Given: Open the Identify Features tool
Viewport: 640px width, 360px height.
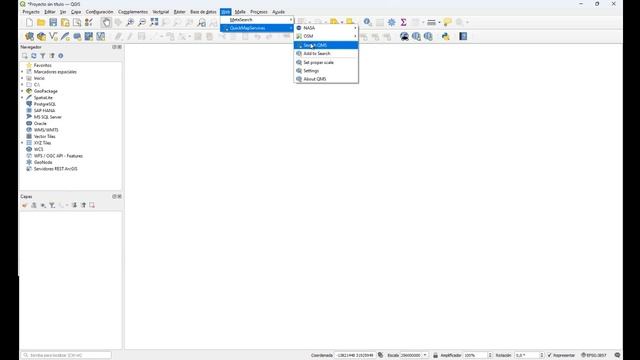Looking at the screenshot, I should (x=367, y=22).
